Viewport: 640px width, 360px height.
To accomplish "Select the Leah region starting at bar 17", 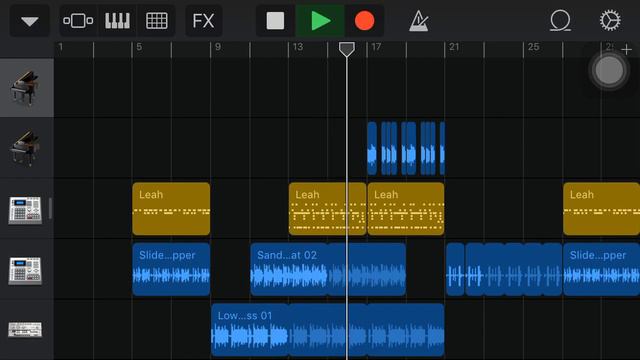I will click(x=406, y=209).
